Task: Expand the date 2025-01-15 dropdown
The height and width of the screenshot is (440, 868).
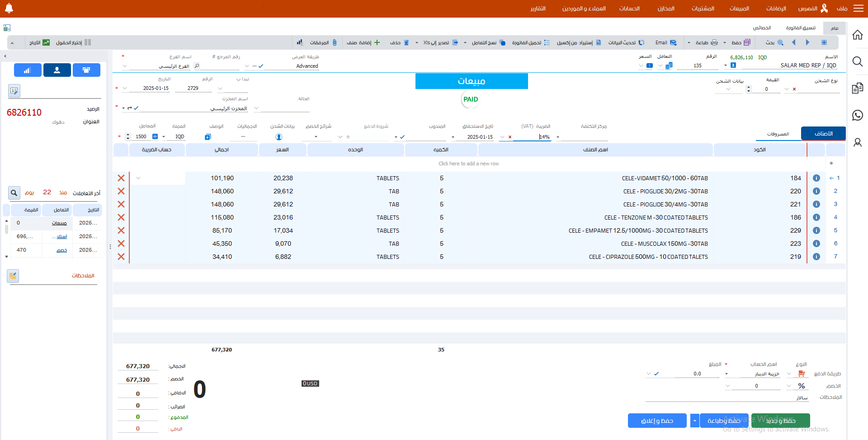Action: pos(125,88)
